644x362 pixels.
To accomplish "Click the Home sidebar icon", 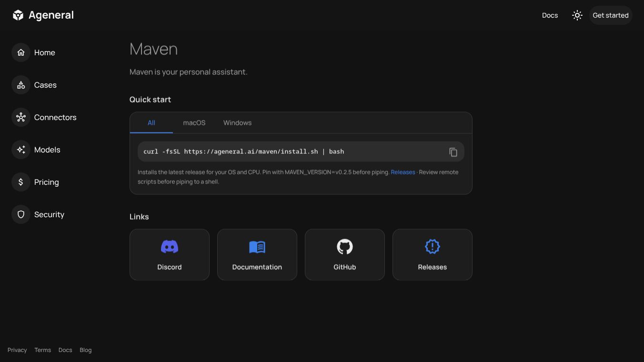I will coord(21,52).
